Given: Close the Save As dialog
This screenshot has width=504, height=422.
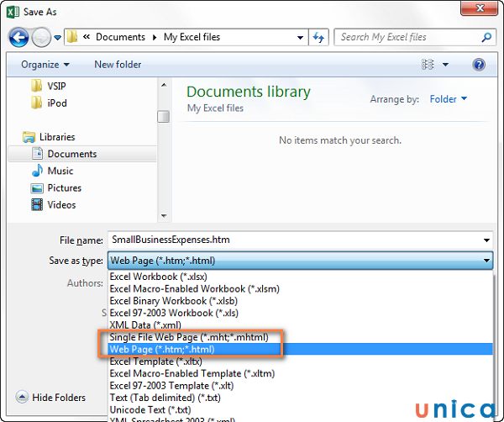Looking at the screenshot, I should (x=480, y=8).
